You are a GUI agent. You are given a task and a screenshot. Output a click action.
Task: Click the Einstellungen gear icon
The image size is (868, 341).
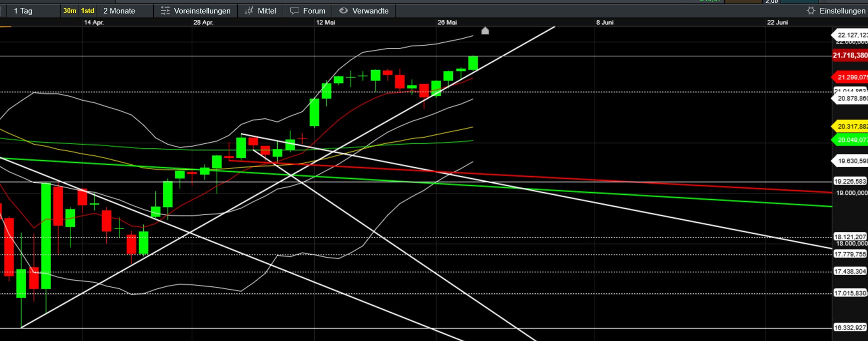pos(811,10)
